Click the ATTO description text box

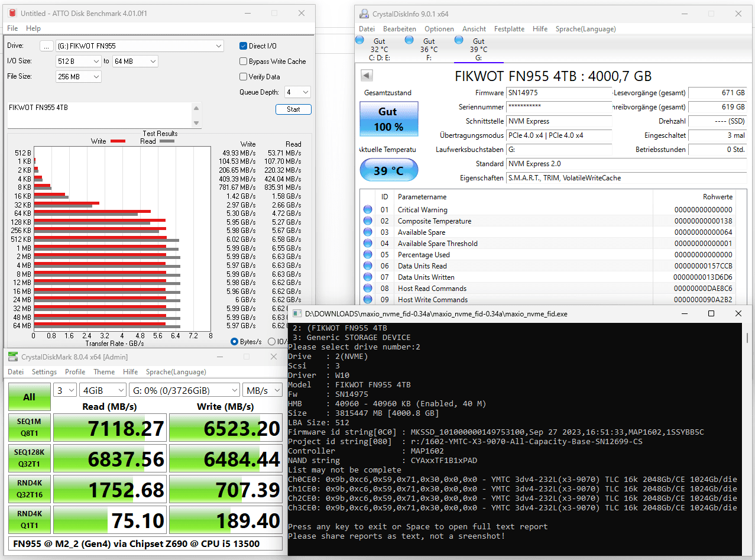99,115
